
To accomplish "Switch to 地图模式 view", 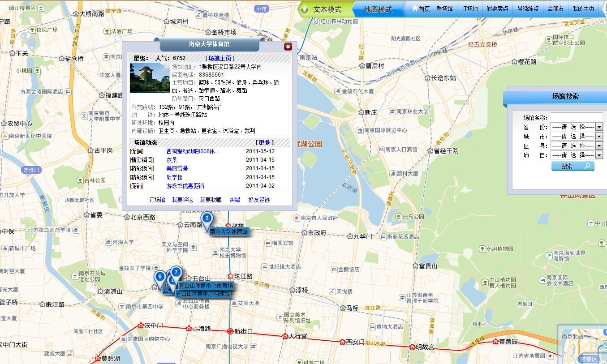I will pyautogui.click(x=378, y=9).
